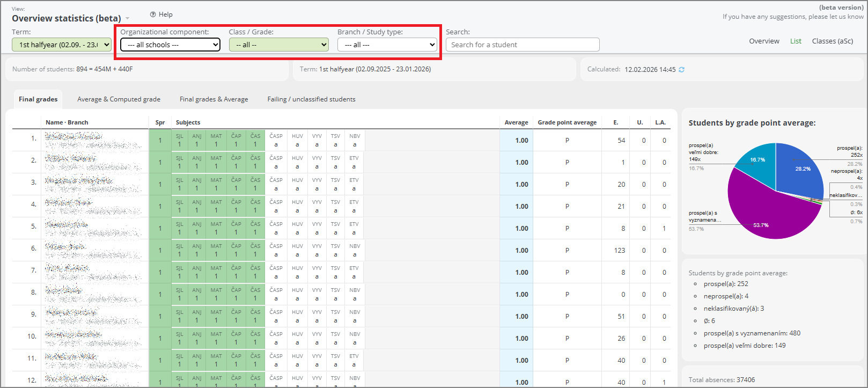This screenshot has height=388, width=868.
Task: Open the Term dropdown
Action: click(x=62, y=45)
